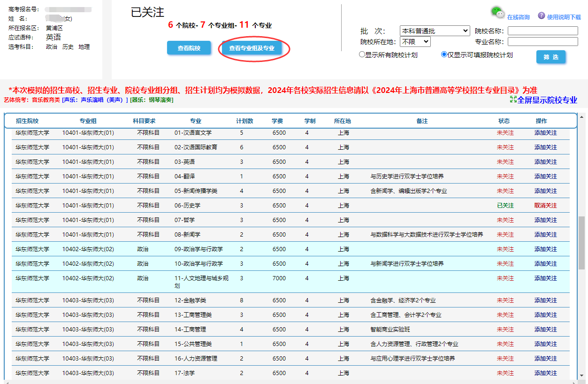Click 添加关注 for 03-英语

546,162
